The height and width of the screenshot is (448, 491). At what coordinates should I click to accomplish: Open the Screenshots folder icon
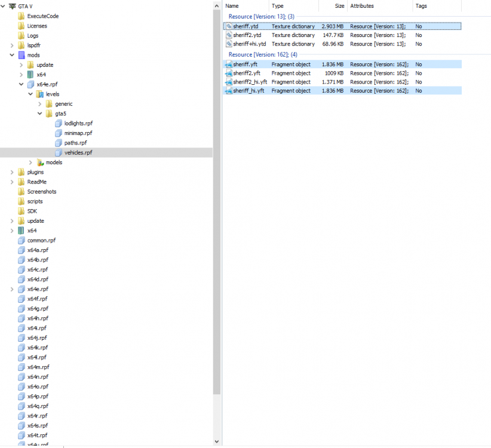[x=22, y=191]
